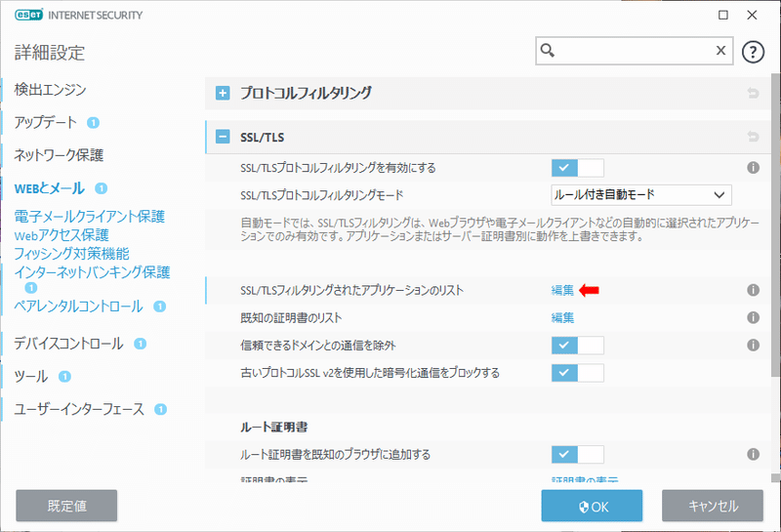Toggle SSL/TLSプロトコルフィルタリングを有効にする switch

(578, 168)
